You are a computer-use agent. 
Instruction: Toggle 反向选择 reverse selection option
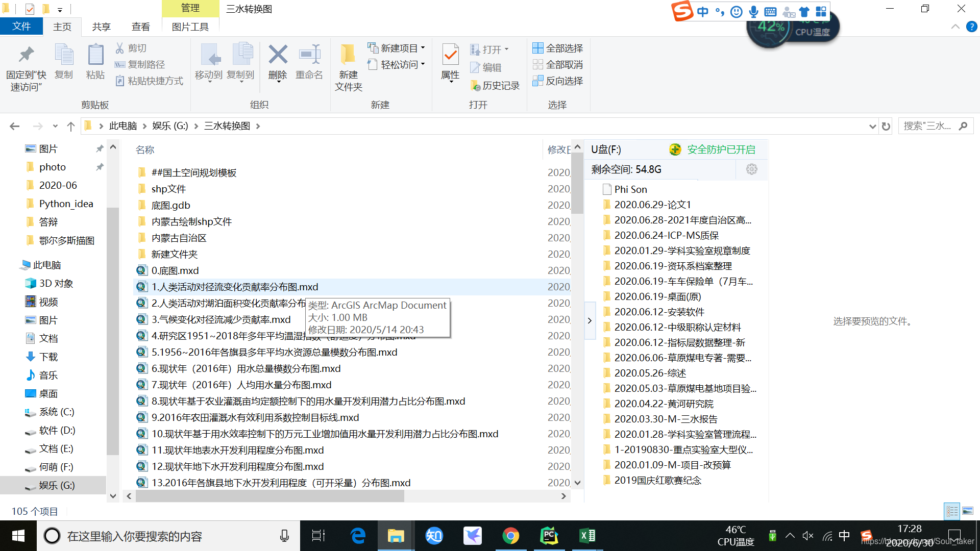[559, 80]
